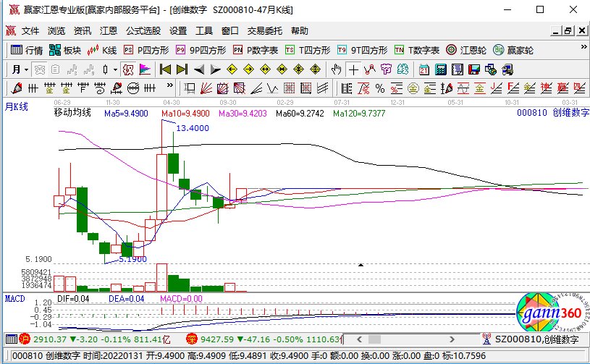
Task: Click the percent % line tool
Action: 380,88
